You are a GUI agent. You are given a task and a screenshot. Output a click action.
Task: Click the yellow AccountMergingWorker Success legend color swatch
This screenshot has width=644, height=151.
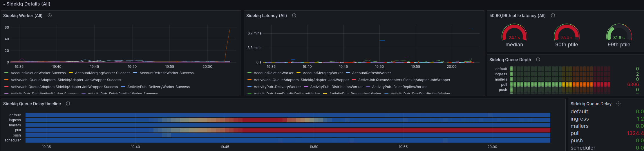pos(71,73)
